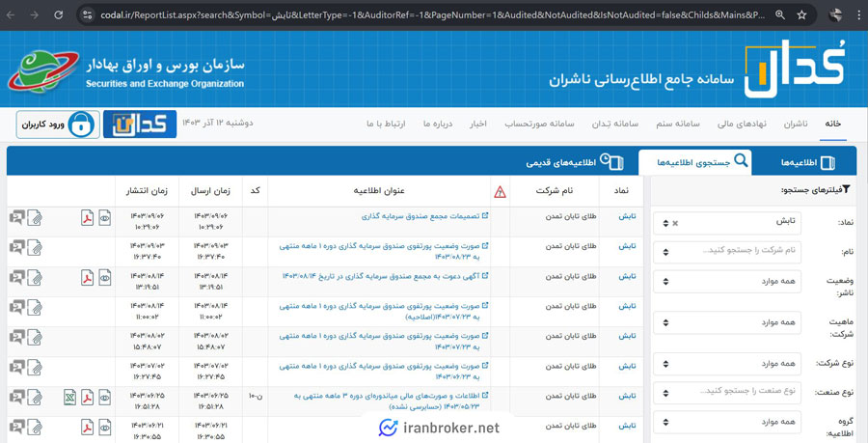This screenshot has height=443, width=868.
Task: Switch to the اطلاعیه‌ها tab
Action: click(807, 162)
